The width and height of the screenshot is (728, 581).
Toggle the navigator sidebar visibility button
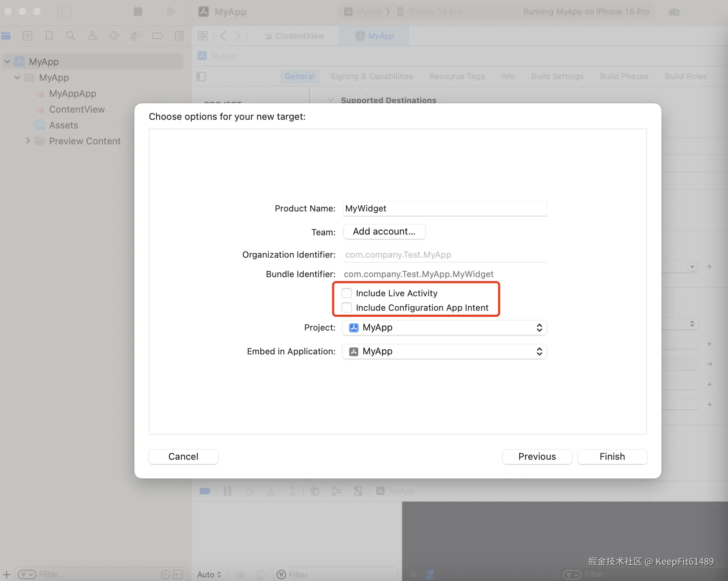coord(64,12)
